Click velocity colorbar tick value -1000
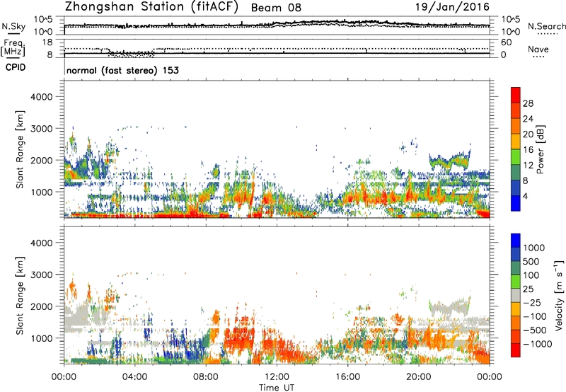Viewport: 566px width, 392px height. pos(537,344)
